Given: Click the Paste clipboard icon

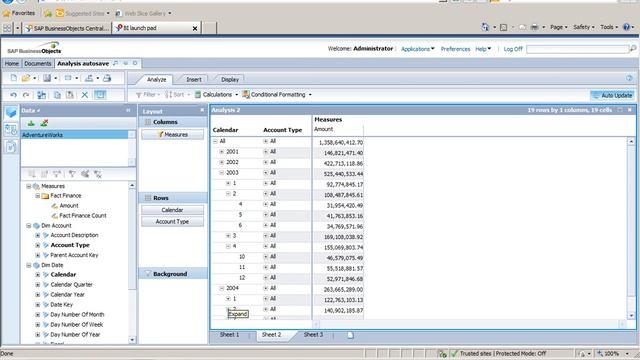Looking at the screenshot, I should [x=70, y=95].
